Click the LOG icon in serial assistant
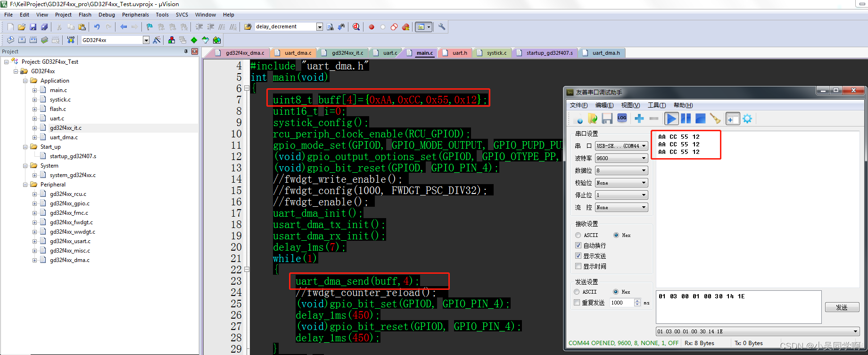 click(622, 118)
